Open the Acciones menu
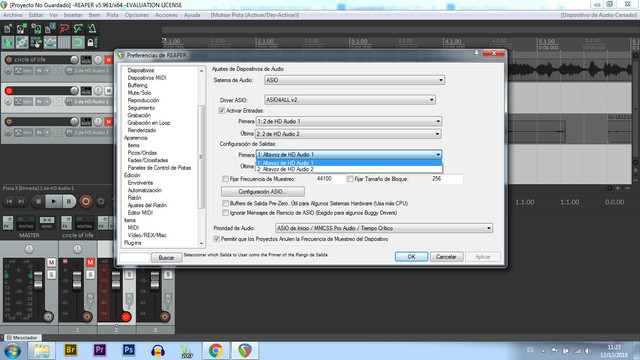The width and height of the screenshot is (640, 360). pyautogui.click(x=166, y=15)
